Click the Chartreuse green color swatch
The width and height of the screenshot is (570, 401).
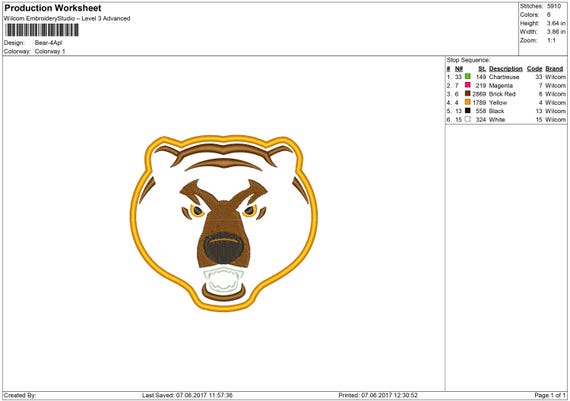tap(467, 76)
